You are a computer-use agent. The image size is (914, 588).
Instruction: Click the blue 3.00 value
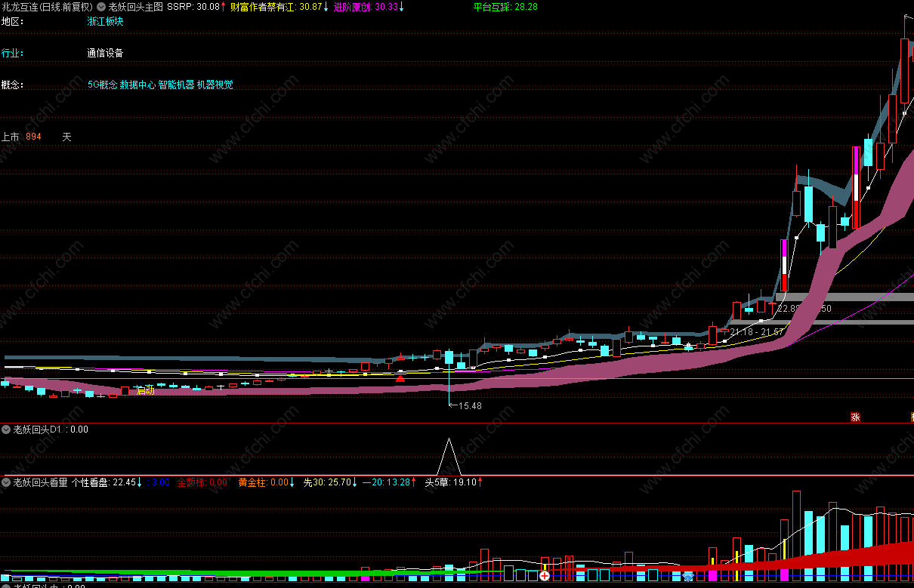159,482
